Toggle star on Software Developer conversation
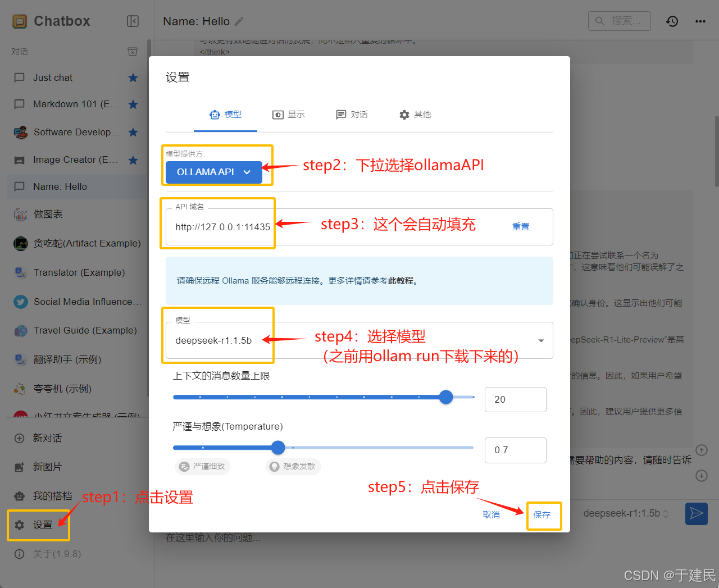Screen dimensions: 719x588 click(x=133, y=132)
